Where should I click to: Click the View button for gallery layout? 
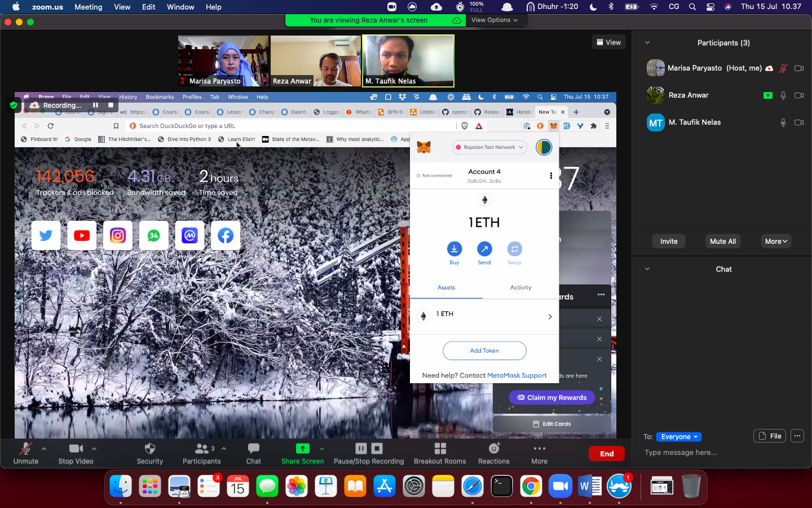(x=609, y=42)
